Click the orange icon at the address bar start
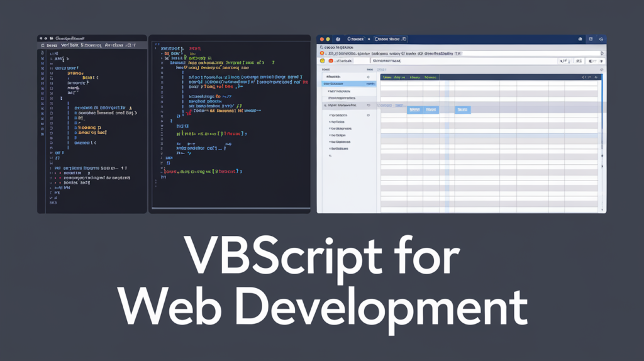644x361 pixels. pyautogui.click(x=321, y=53)
